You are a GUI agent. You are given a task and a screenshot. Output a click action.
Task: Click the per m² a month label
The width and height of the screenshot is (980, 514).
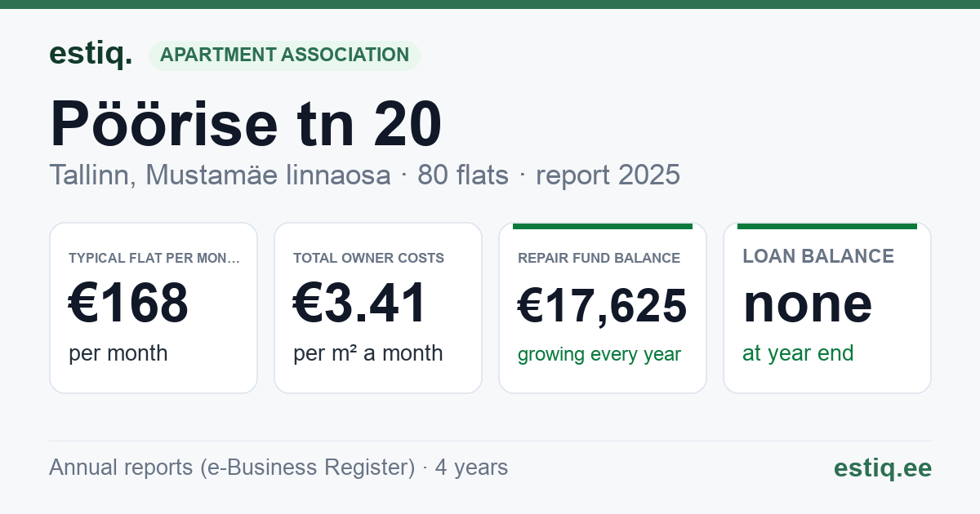click(x=367, y=353)
